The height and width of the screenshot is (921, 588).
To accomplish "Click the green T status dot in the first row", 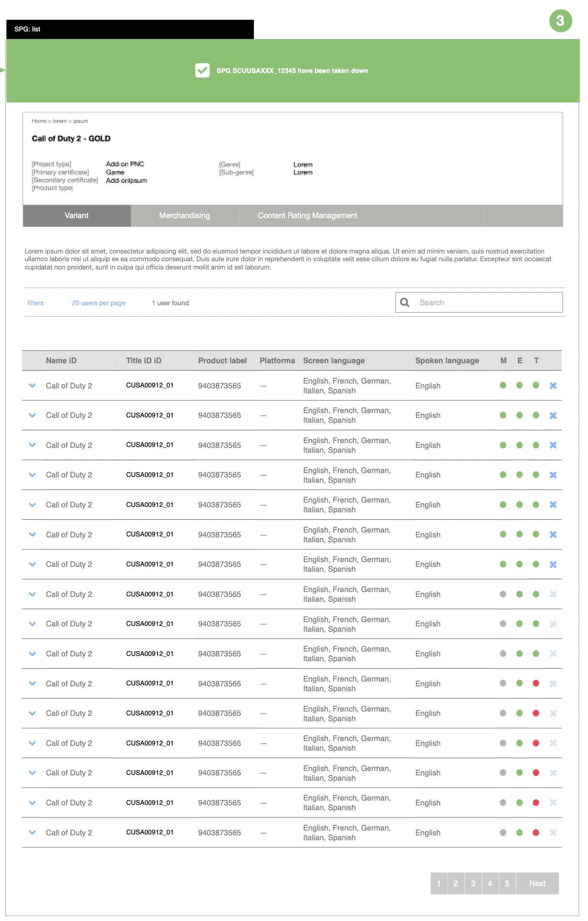I will pos(536,386).
